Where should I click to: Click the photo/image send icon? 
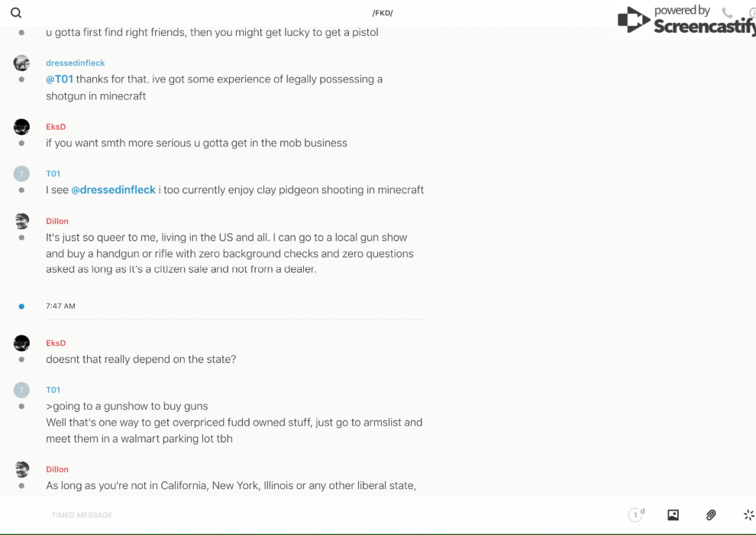point(673,515)
